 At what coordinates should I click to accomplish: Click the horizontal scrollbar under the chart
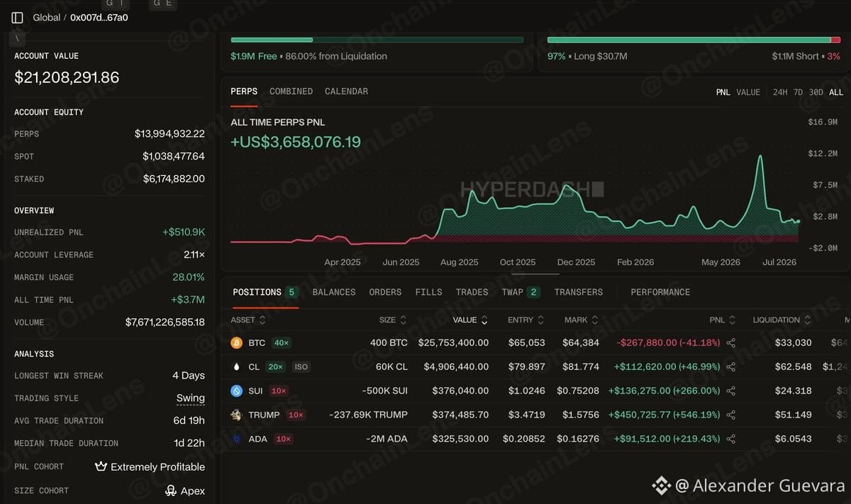[x=535, y=274]
